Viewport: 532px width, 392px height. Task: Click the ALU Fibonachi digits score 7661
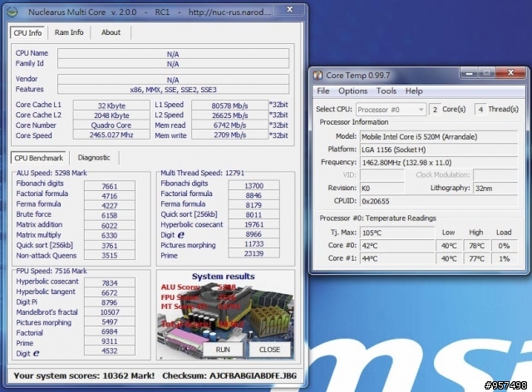point(110,186)
